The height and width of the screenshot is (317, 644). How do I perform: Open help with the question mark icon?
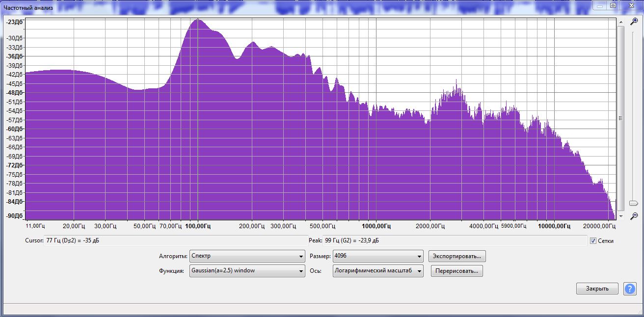[x=630, y=289]
